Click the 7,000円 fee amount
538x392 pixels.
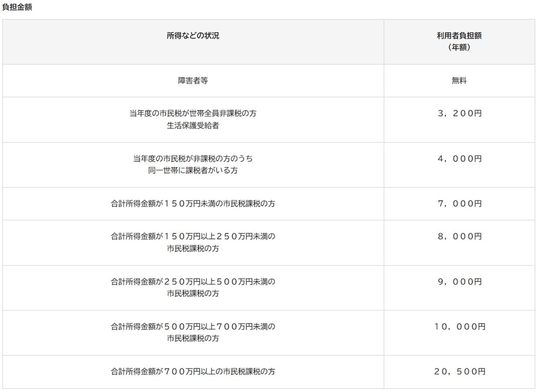point(459,204)
